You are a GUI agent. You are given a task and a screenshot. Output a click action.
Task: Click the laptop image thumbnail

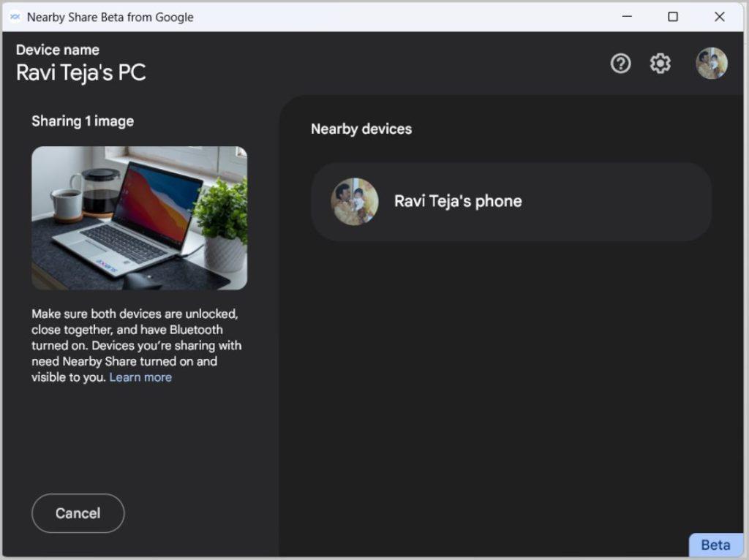click(140, 218)
